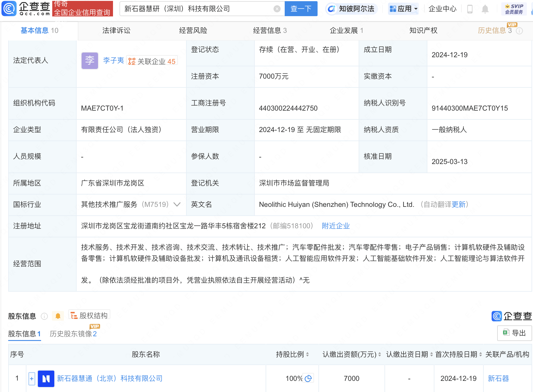Click the 全国企业信用查询 red banner
The image size is (533, 392).
pyautogui.click(x=82, y=9)
